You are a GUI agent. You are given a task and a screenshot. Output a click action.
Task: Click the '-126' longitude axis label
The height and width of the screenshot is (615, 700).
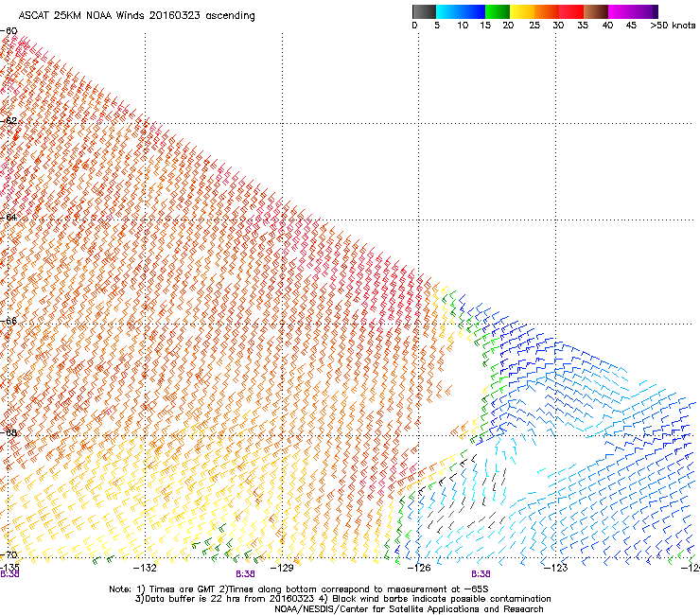tap(419, 568)
